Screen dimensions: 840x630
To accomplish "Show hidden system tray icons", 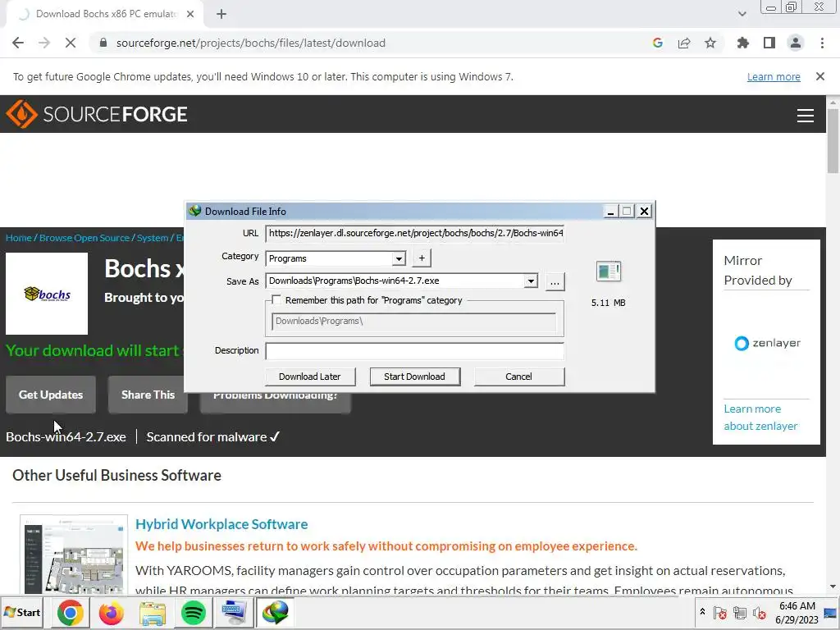I will 702,612.
